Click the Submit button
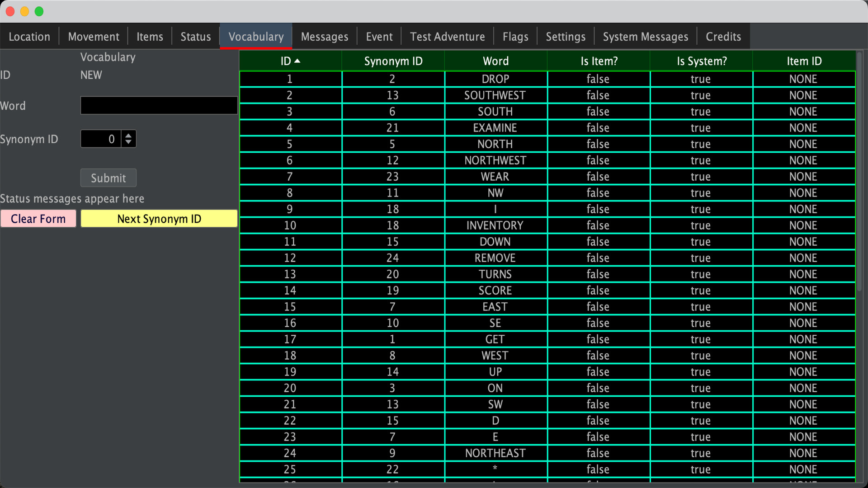868x488 pixels. (x=108, y=178)
